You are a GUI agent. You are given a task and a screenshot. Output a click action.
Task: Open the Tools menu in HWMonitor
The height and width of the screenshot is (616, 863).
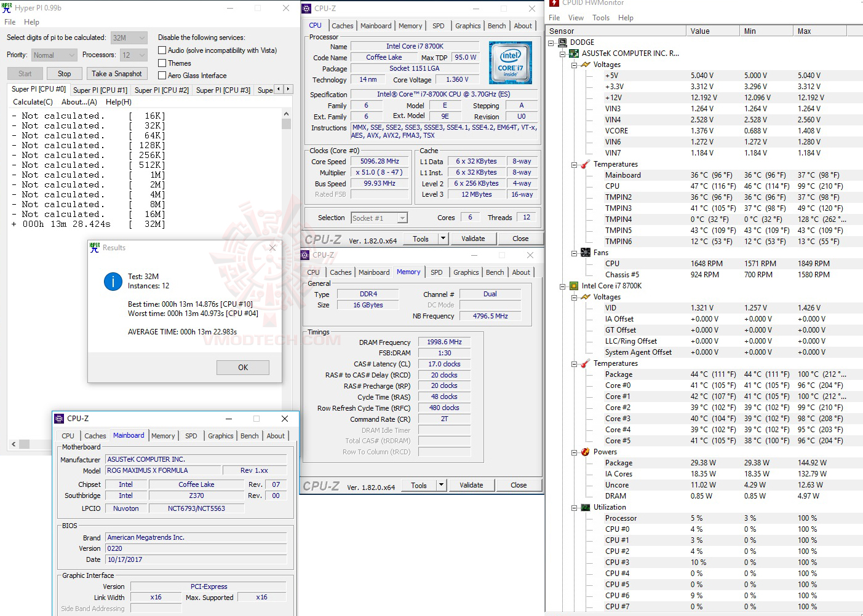[600, 18]
